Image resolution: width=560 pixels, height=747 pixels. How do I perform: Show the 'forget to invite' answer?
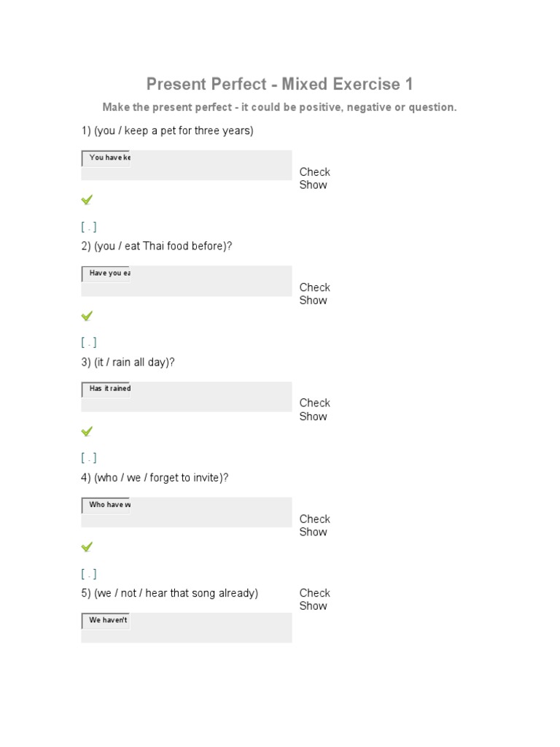coord(313,532)
